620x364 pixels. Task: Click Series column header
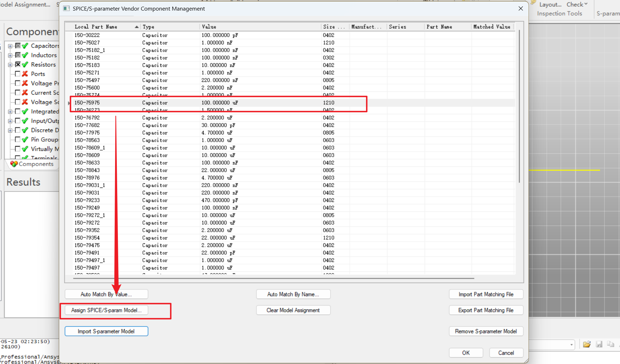click(405, 27)
